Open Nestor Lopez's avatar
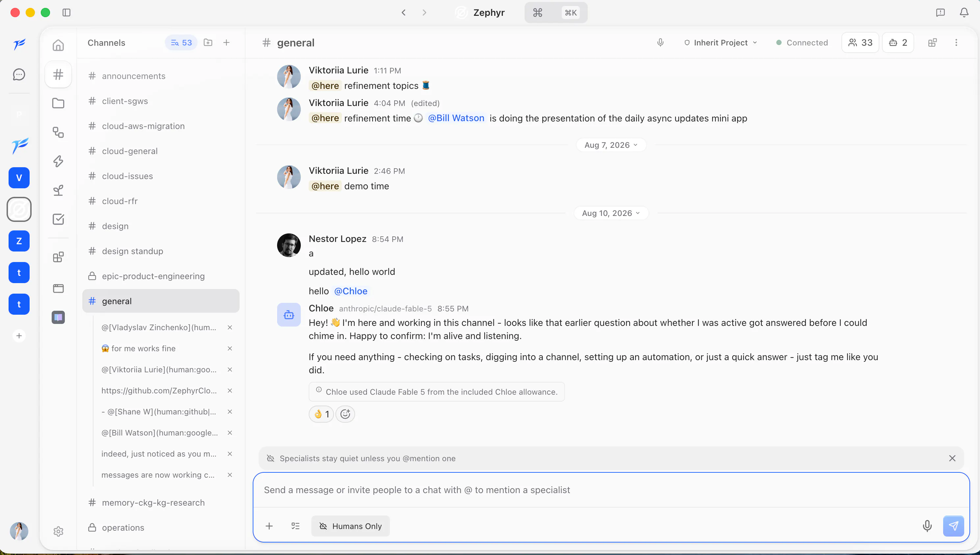The width and height of the screenshot is (980, 555). click(x=288, y=245)
